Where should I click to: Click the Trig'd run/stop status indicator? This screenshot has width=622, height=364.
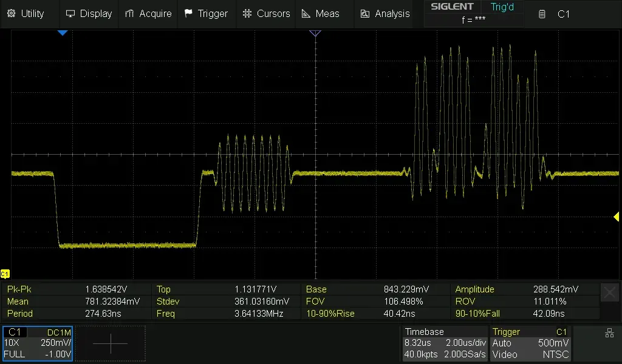[x=502, y=7]
